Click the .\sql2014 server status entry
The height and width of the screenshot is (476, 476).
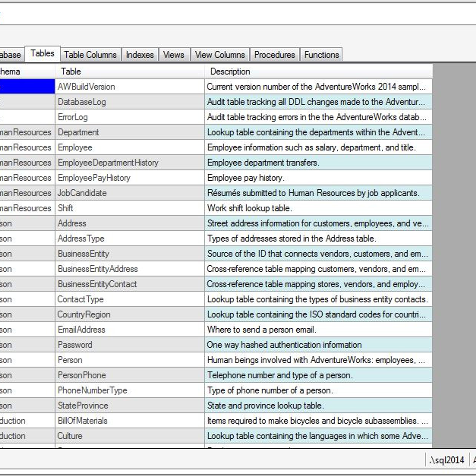(x=447, y=460)
